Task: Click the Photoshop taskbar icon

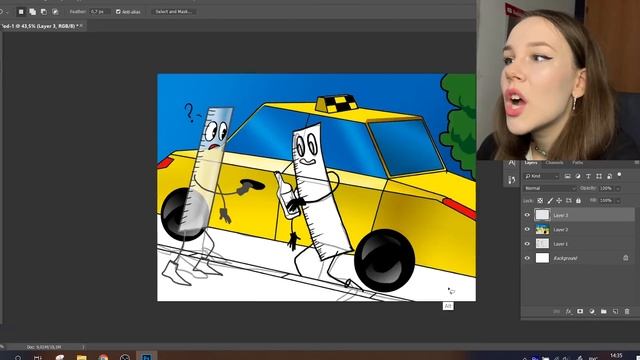Action: 146,357
